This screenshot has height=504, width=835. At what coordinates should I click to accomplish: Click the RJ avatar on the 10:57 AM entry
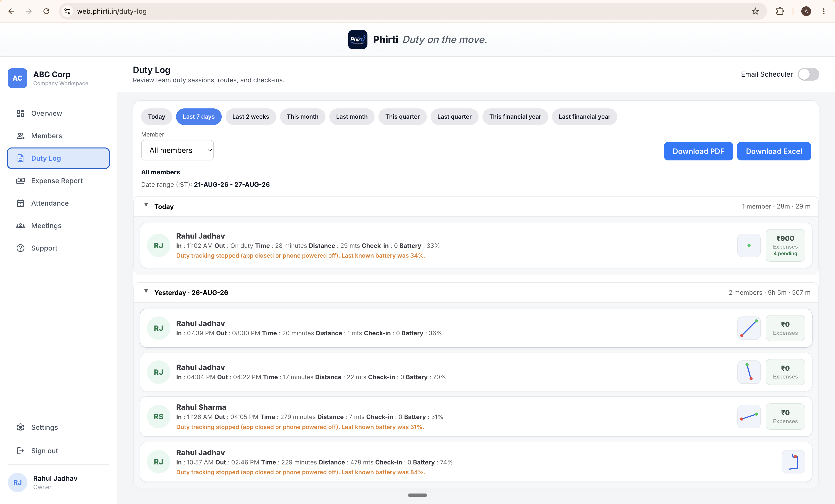(159, 462)
